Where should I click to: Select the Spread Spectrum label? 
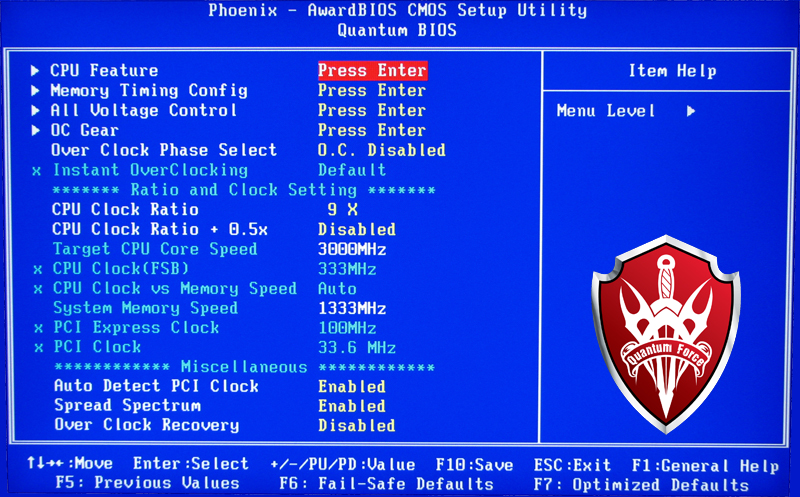tap(128, 406)
